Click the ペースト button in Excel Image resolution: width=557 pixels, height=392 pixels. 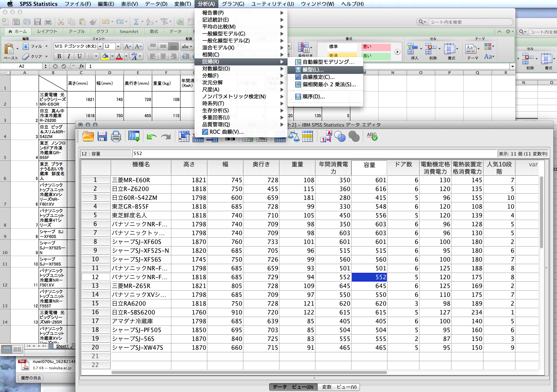click(11, 51)
